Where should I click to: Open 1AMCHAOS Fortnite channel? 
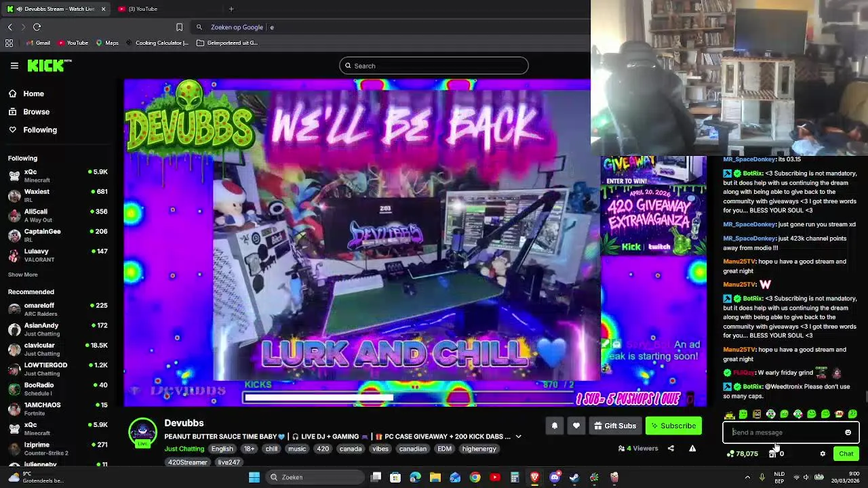58,409
